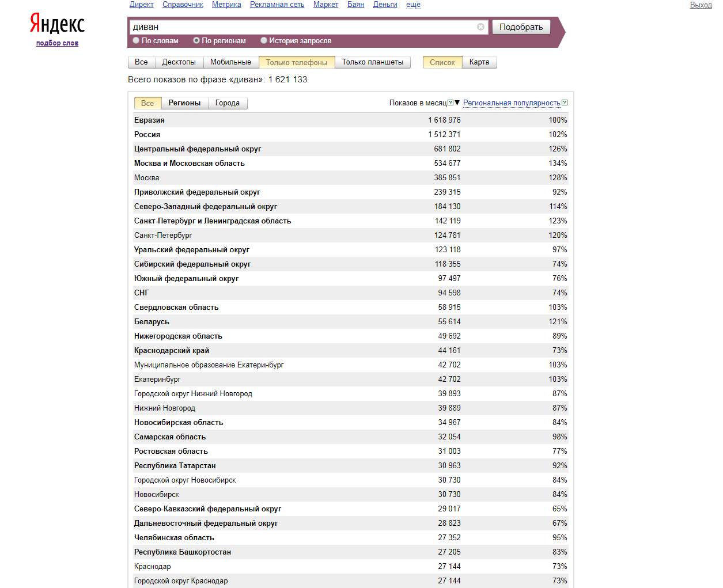The image size is (723, 588).
Task: Open the Метрика link
Action: pyautogui.click(x=226, y=5)
